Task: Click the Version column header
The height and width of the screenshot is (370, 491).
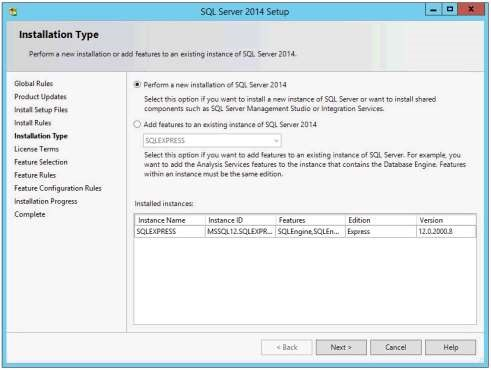Action: coord(446,220)
